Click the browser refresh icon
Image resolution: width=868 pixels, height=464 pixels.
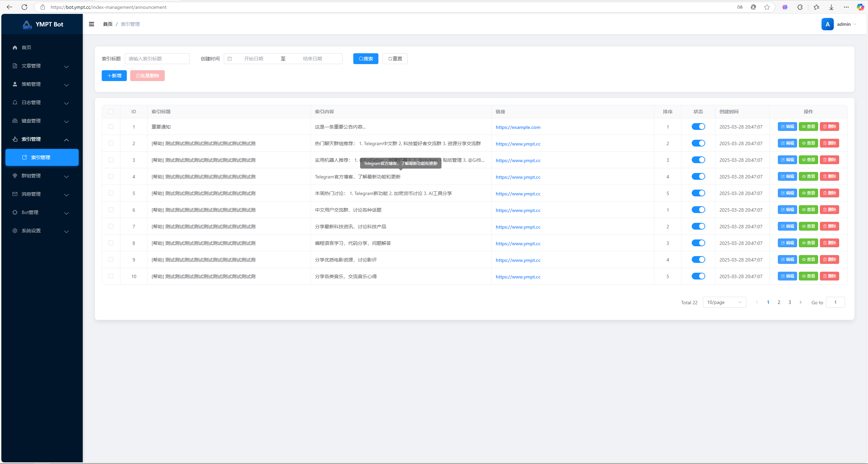24,7
